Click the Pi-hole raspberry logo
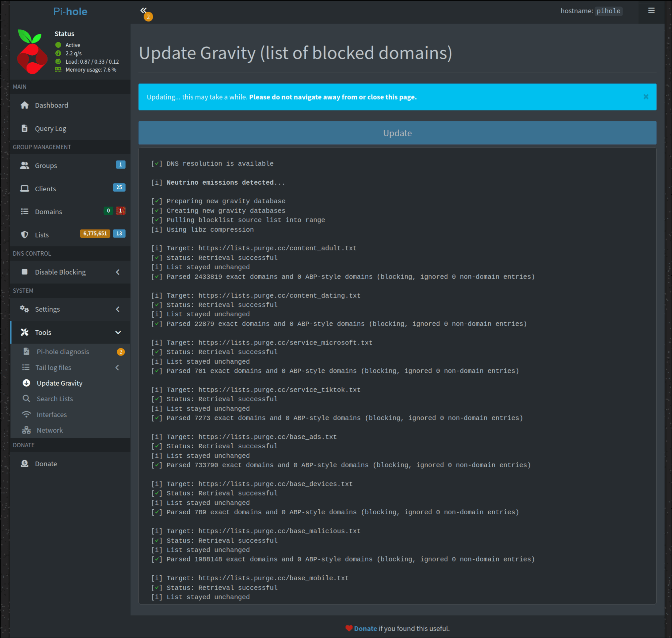Viewport: 672px width, 638px height. (x=32, y=52)
